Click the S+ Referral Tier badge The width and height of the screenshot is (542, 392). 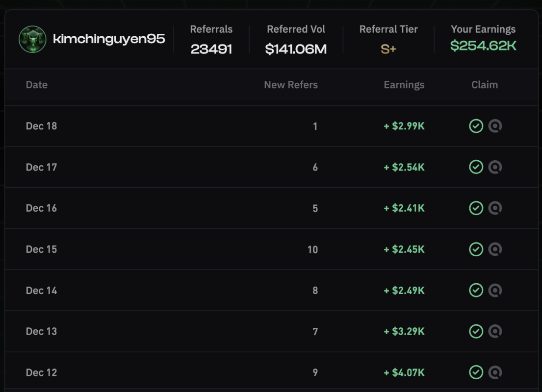tap(388, 49)
